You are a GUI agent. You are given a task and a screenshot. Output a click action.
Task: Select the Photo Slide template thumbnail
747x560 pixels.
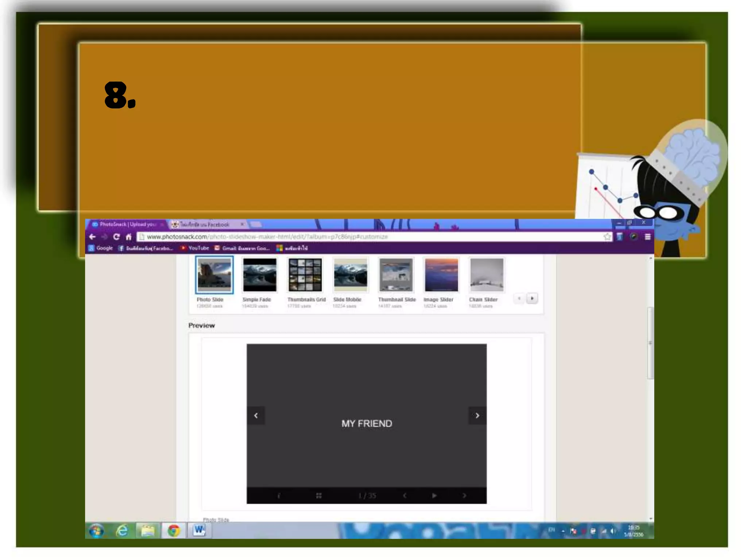214,275
